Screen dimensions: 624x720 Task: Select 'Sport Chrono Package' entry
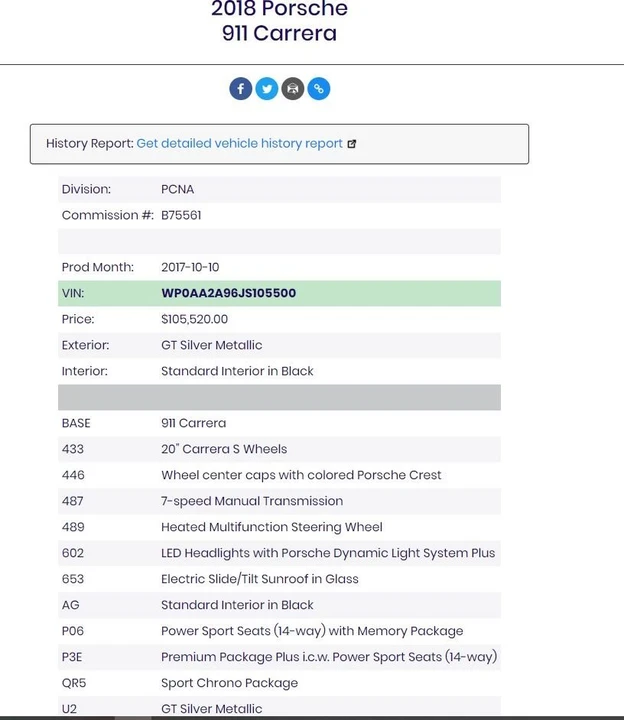tap(229, 683)
